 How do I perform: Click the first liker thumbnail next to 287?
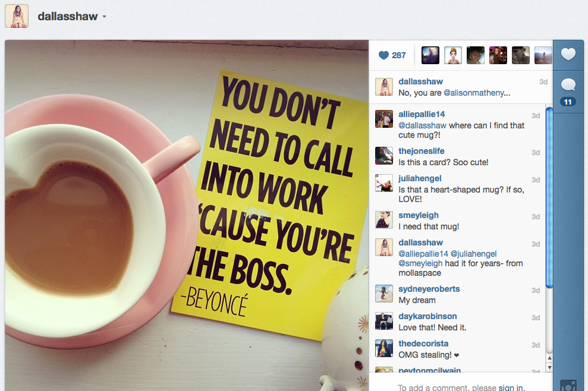pyautogui.click(x=430, y=55)
